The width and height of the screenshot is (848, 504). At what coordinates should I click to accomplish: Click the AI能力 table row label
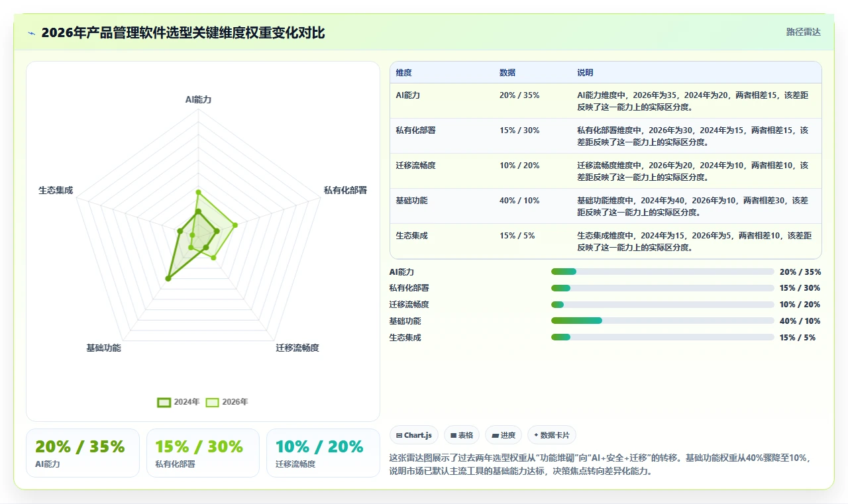[408, 95]
